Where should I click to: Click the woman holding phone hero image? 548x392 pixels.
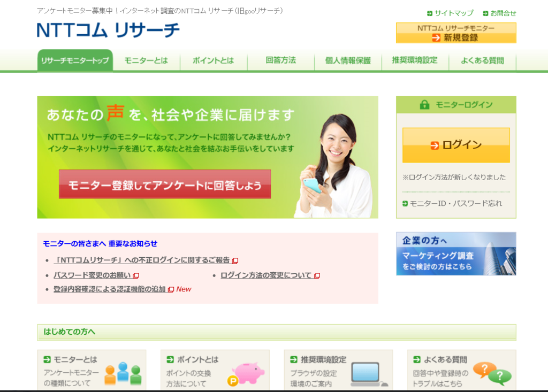tap(334, 166)
